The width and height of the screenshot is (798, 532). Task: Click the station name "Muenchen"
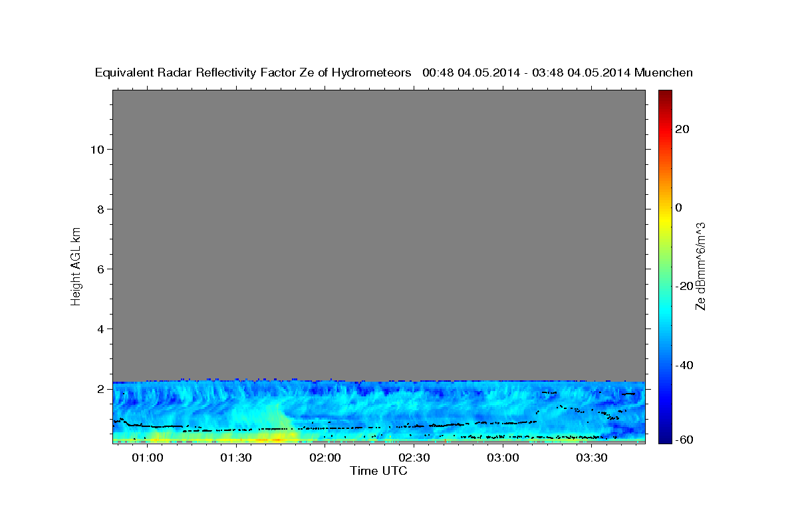[x=664, y=72]
